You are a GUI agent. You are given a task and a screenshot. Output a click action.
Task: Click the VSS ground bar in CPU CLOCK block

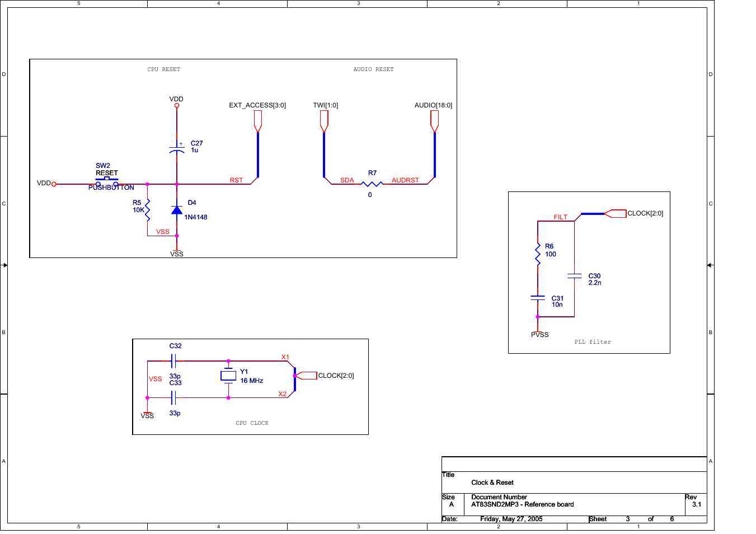pos(147,413)
